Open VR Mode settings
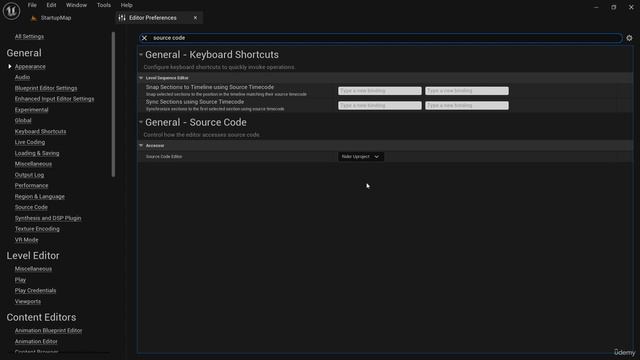 tap(27, 240)
